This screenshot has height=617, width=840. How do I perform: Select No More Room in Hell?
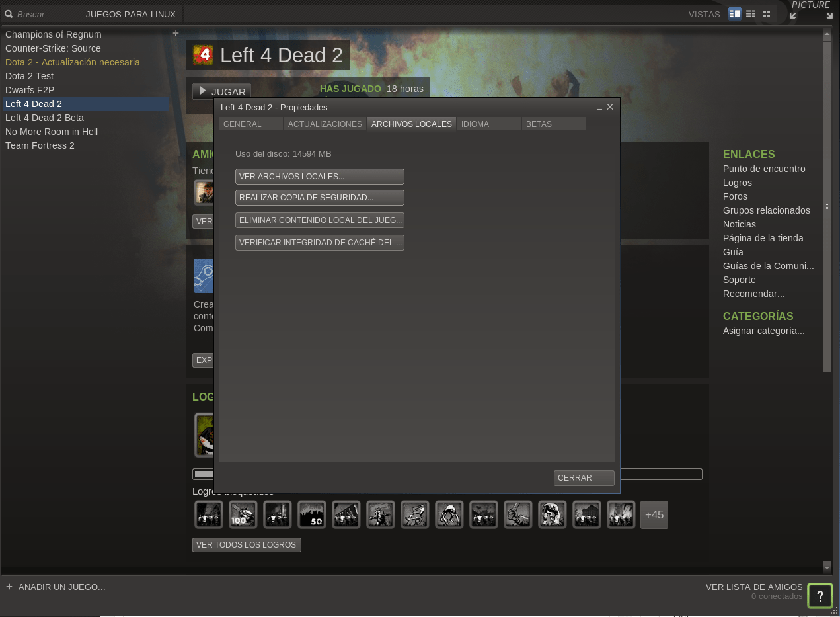point(85,132)
